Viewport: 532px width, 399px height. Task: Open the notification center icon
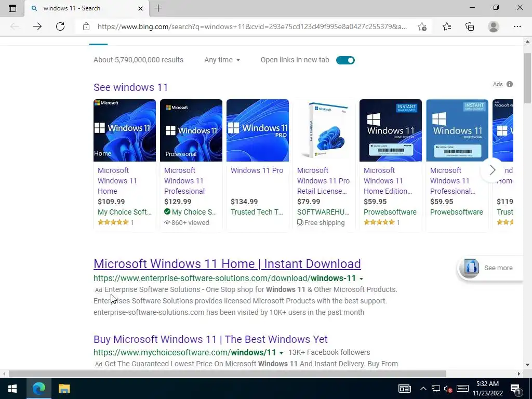pos(515,389)
